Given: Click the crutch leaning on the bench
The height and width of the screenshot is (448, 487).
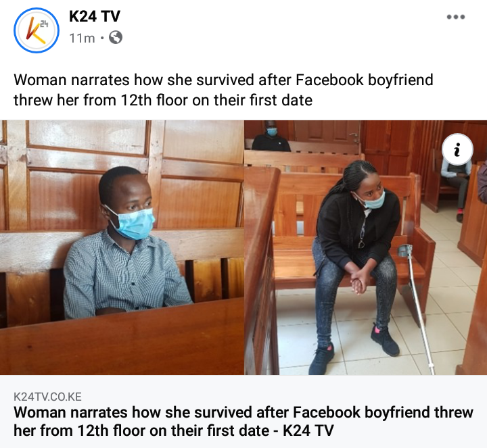Looking at the screenshot, I should pos(416,308).
